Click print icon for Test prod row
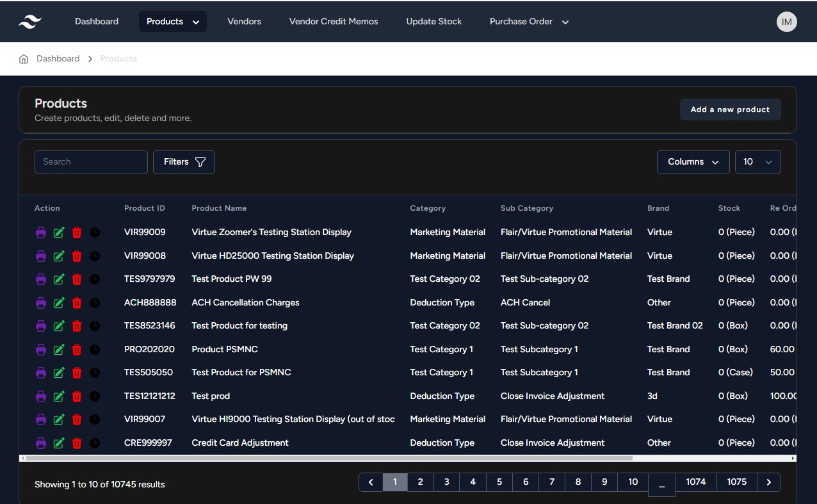The image size is (817, 504). coord(41,396)
